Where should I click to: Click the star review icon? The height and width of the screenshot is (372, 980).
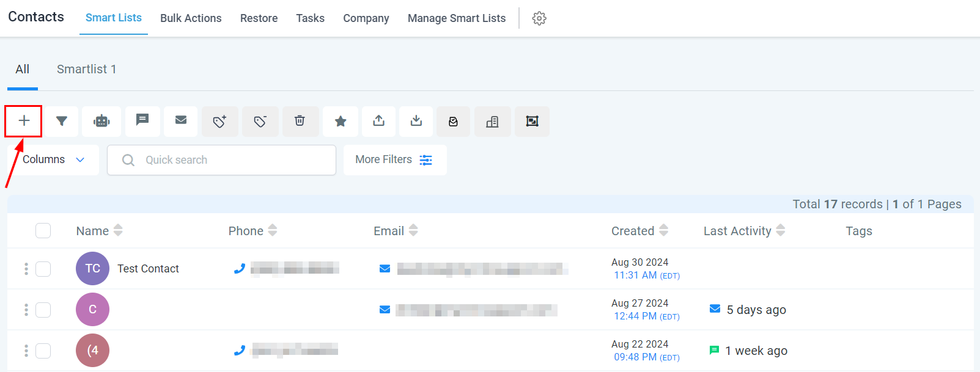pyautogui.click(x=341, y=121)
